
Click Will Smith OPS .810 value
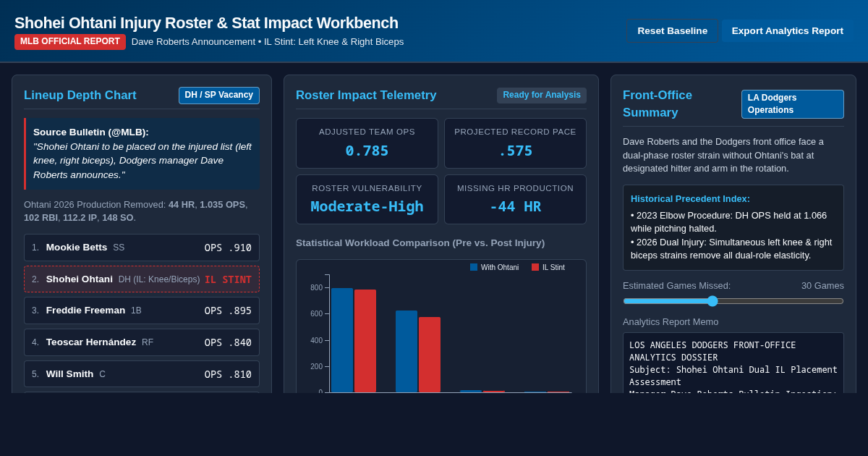click(x=228, y=374)
